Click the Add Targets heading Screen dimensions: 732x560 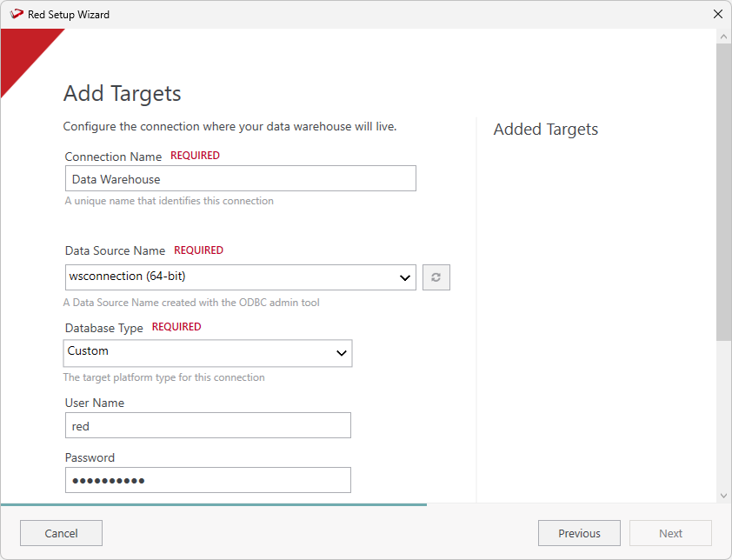122,94
